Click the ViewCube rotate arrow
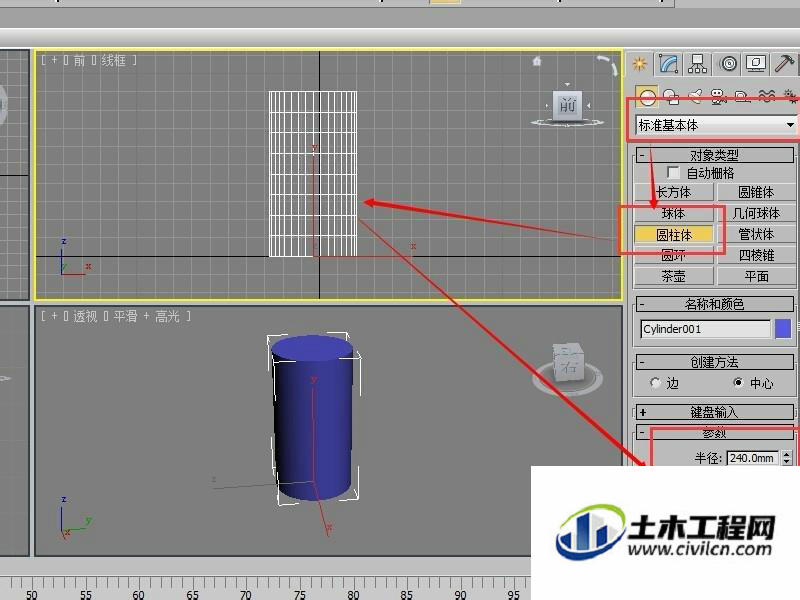Screen dimensions: 800x600 pyautogui.click(x=607, y=64)
